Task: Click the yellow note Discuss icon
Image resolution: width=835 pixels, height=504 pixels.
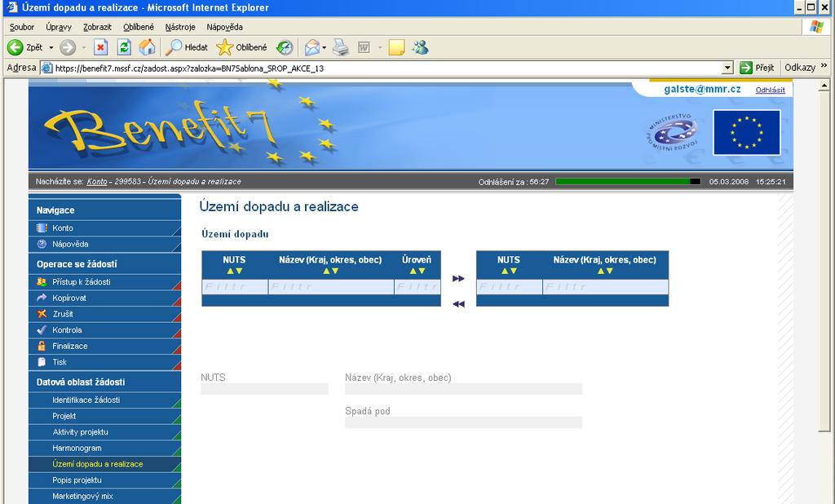Action: pos(396,47)
